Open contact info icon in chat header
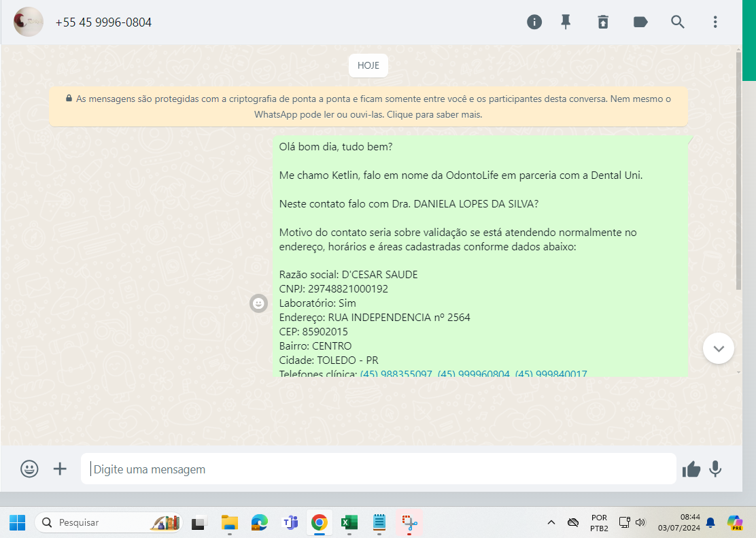The image size is (756, 538). 534,22
